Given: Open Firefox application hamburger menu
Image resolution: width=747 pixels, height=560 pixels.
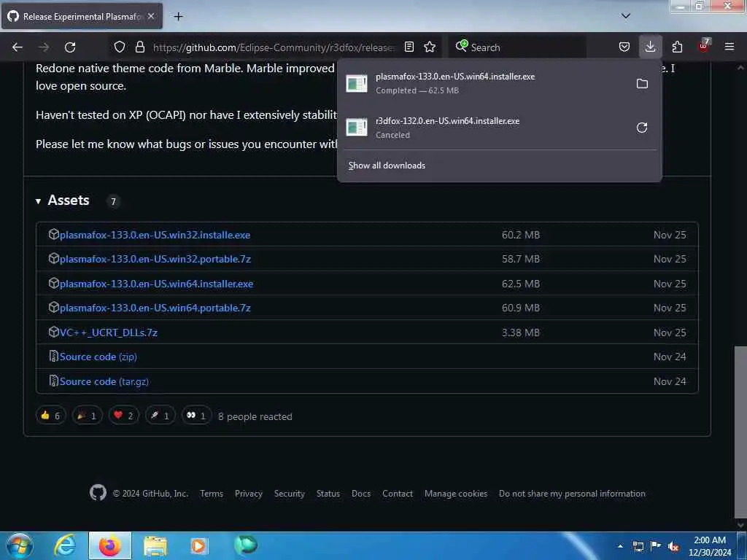Looking at the screenshot, I should coord(729,47).
